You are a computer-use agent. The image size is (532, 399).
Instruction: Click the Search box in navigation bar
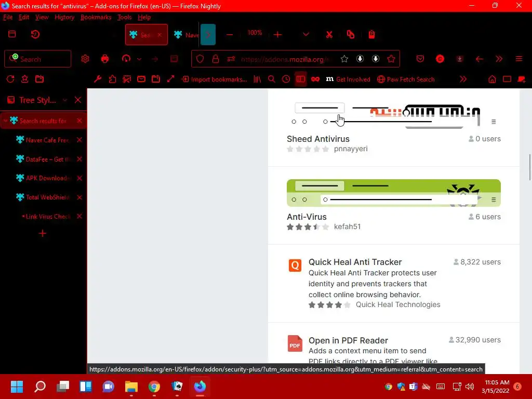click(37, 59)
